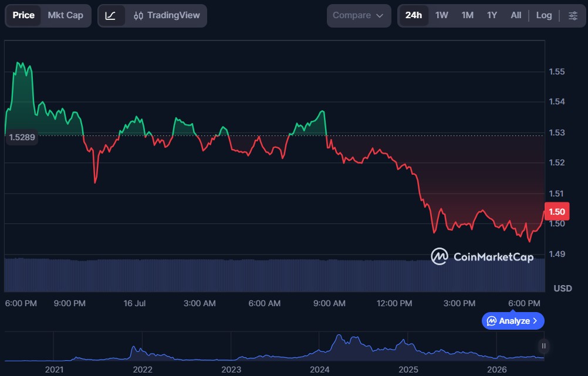Click the 3:00 AM time axis label
588x376 pixels.
(x=200, y=303)
